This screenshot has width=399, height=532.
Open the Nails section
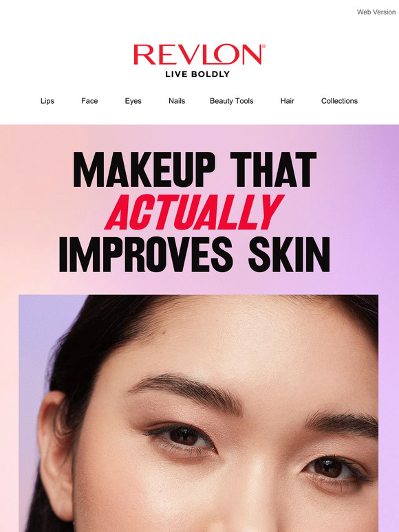pos(177,101)
